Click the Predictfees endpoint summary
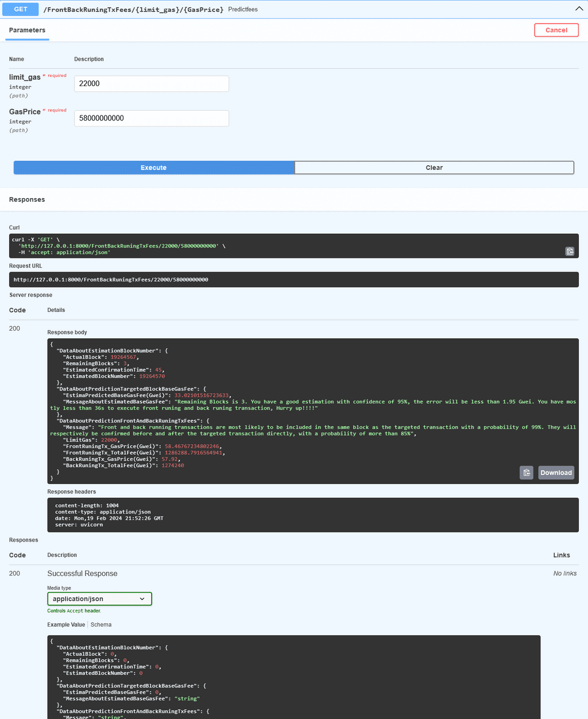588x719 pixels. pos(243,9)
